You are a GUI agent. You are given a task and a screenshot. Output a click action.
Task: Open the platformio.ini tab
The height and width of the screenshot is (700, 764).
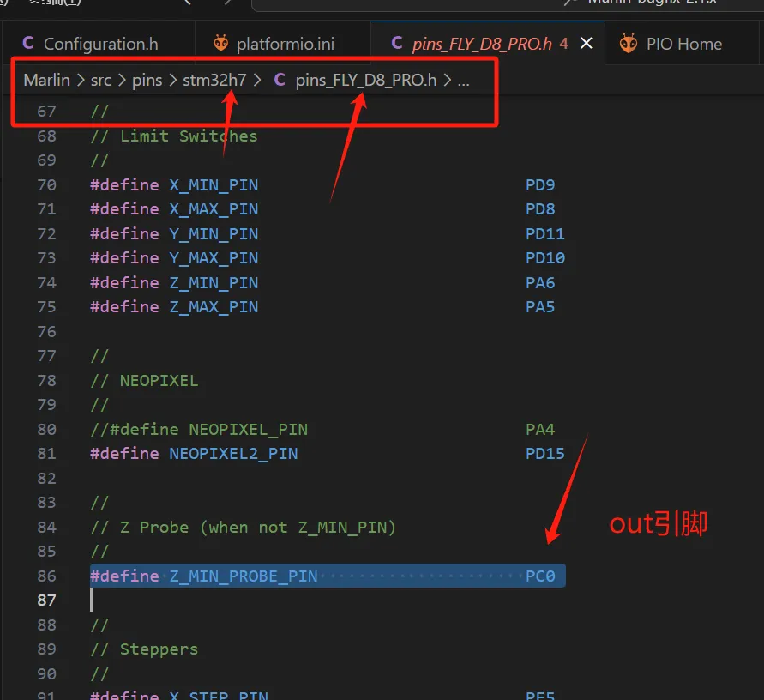tap(286, 44)
